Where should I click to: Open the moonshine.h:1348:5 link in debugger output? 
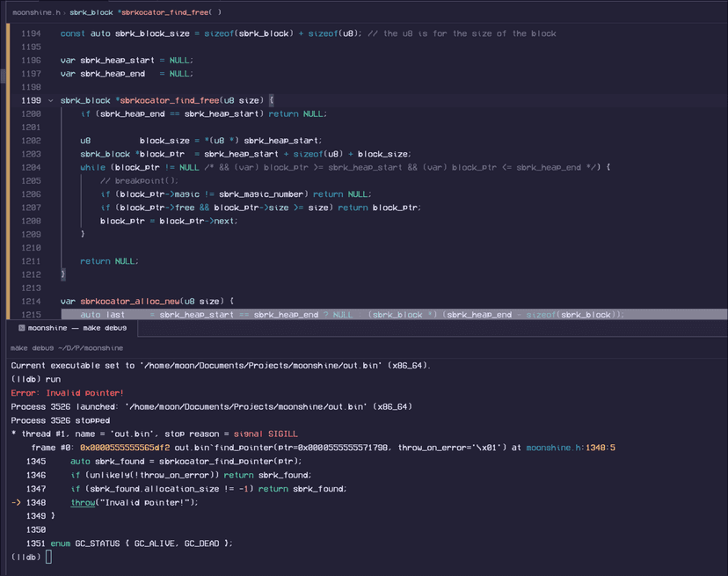(572, 448)
